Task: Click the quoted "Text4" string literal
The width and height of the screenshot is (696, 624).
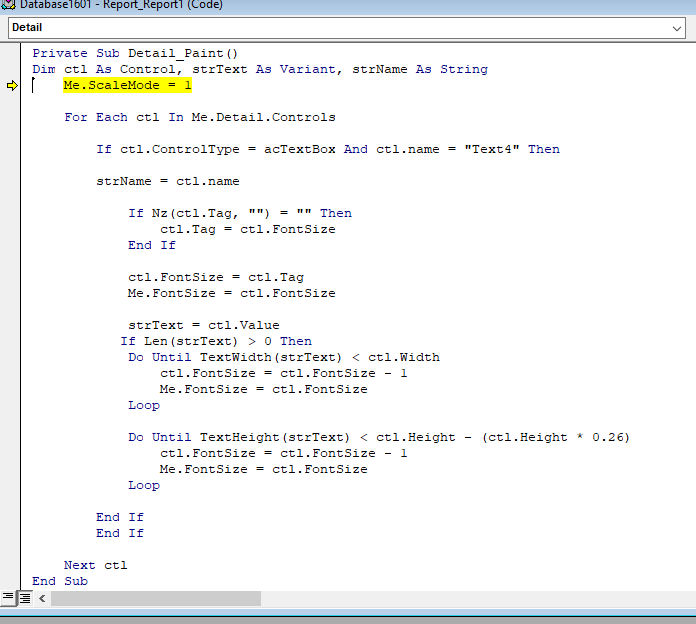Action: [492, 149]
